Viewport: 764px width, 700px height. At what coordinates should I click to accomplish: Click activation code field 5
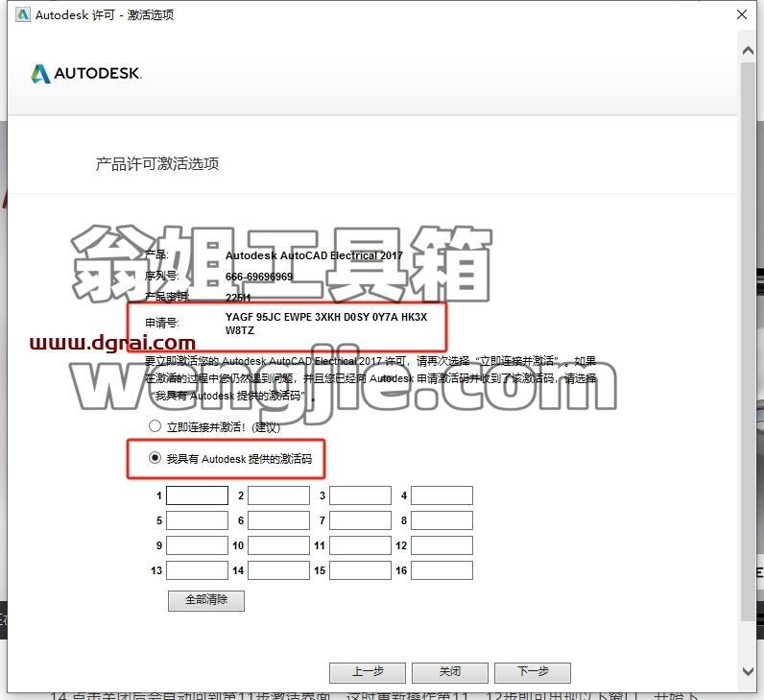pos(198,520)
